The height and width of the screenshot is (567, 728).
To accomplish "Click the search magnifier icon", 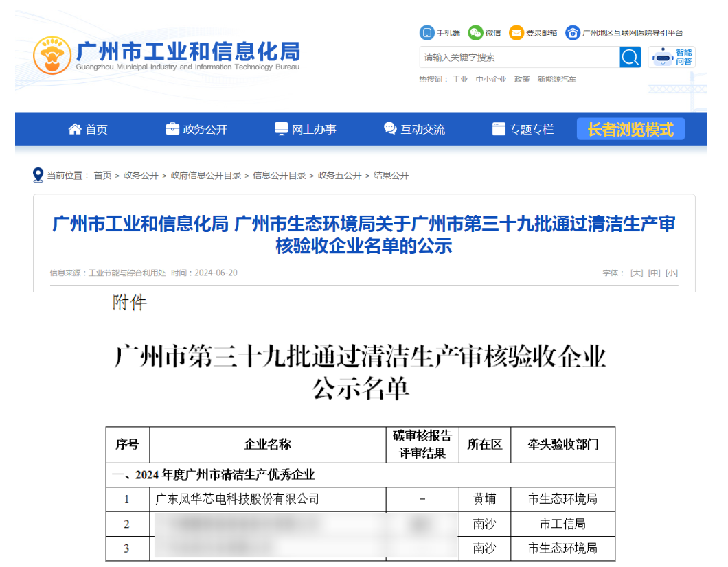I will (x=629, y=57).
